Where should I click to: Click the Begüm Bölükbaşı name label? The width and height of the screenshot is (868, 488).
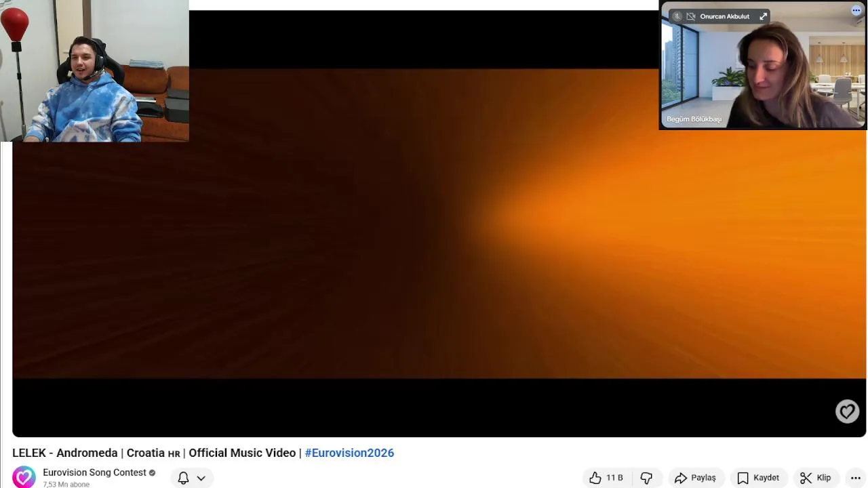(x=694, y=119)
